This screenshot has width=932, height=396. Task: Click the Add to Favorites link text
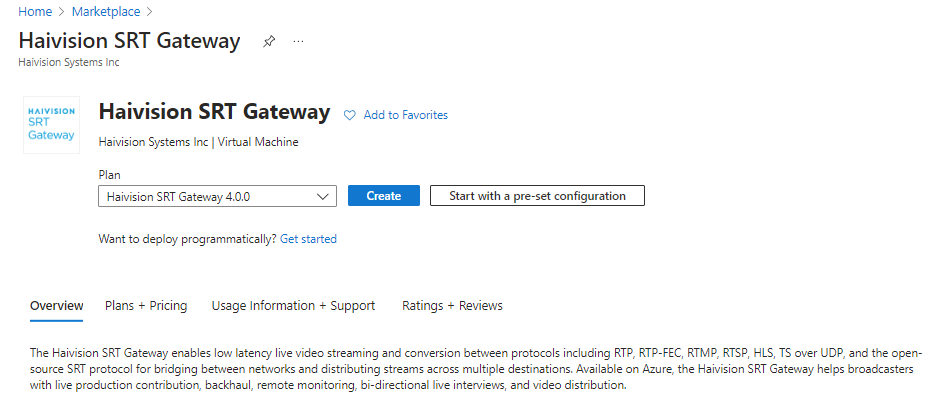[405, 115]
